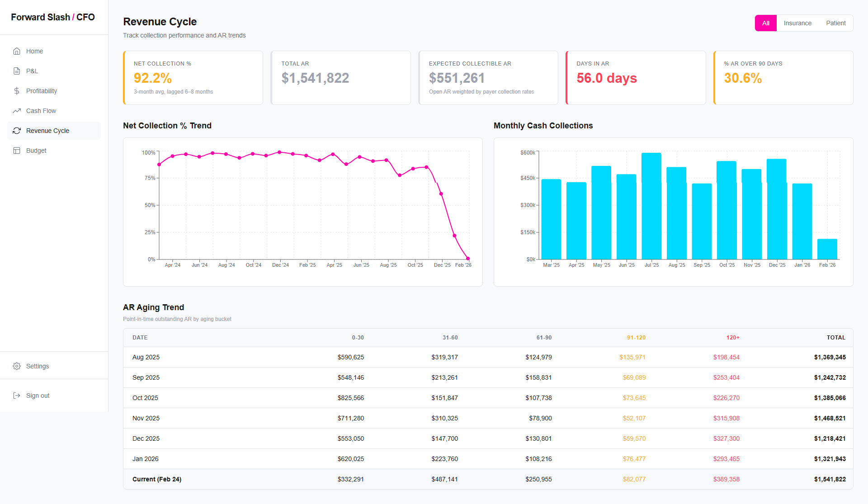Click the Forward Slash / CFO logo
This screenshot has width=868, height=504.
pyautogui.click(x=53, y=17)
